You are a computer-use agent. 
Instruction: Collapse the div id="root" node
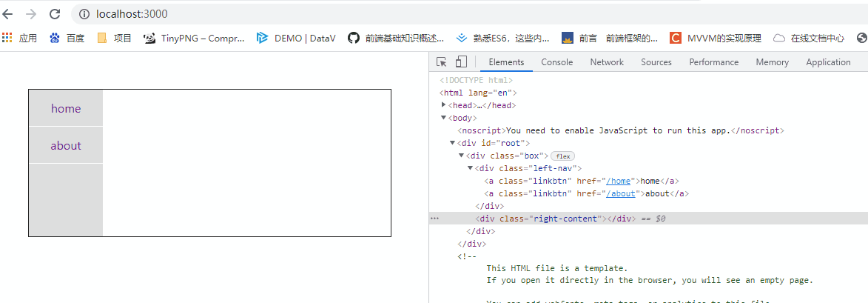click(x=453, y=143)
